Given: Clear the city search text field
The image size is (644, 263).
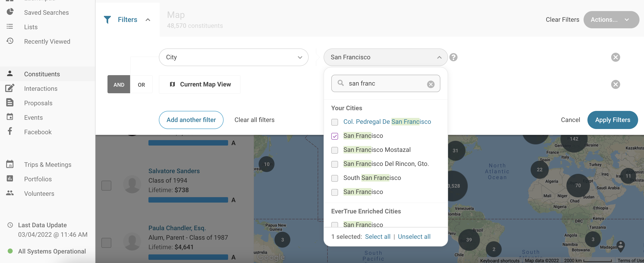Looking at the screenshot, I should click(x=430, y=84).
